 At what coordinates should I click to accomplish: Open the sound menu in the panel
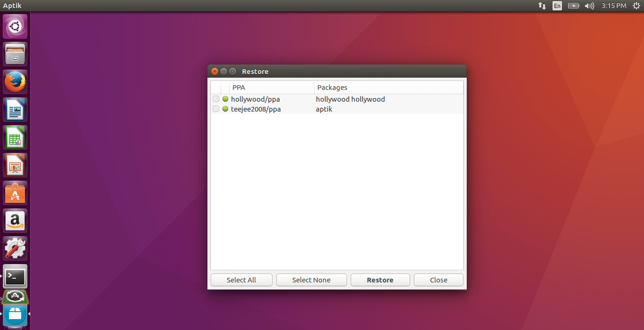(589, 6)
